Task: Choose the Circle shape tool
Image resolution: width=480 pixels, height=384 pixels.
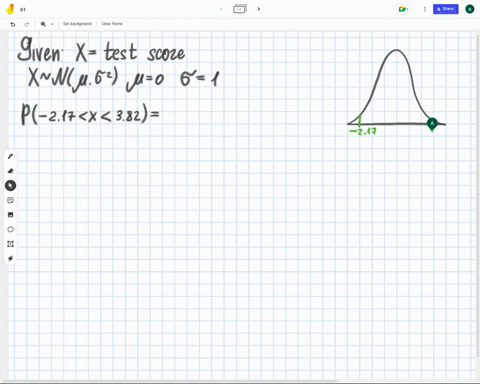Action: pos(10,229)
